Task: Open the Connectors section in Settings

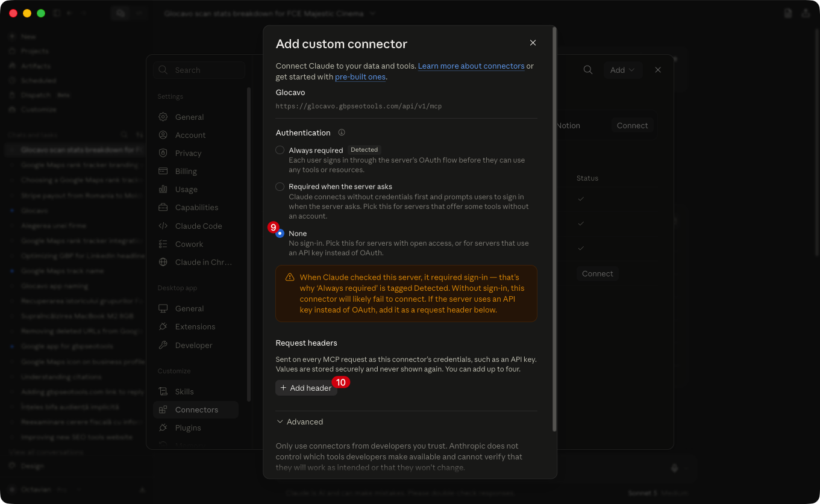Action: click(x=196, y=409)
